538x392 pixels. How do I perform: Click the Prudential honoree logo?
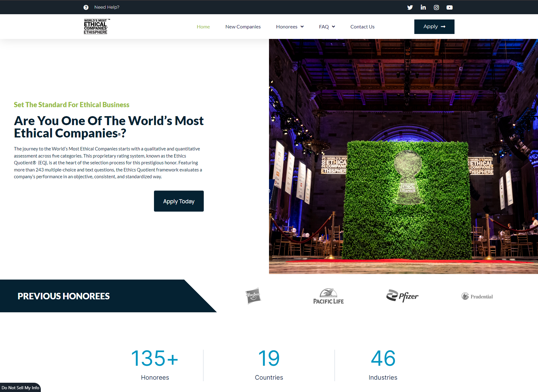click(x=477, y=297)
